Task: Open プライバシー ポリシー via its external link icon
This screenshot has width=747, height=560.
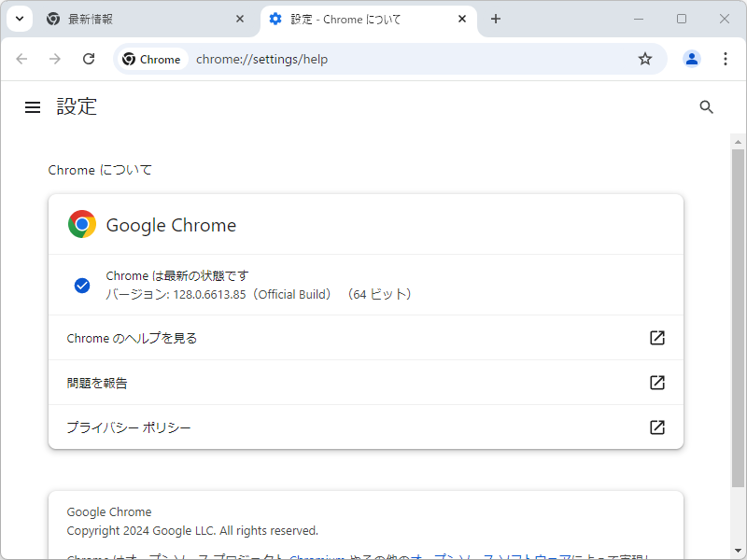Action: tap(656, 427)
